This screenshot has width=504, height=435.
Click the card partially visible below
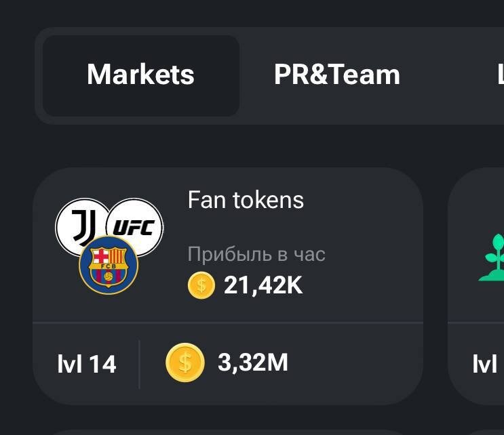(227, 432)
